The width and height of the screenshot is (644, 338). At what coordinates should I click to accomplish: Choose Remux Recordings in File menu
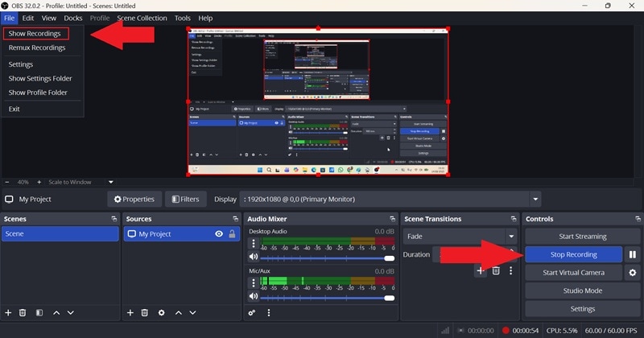37,47
